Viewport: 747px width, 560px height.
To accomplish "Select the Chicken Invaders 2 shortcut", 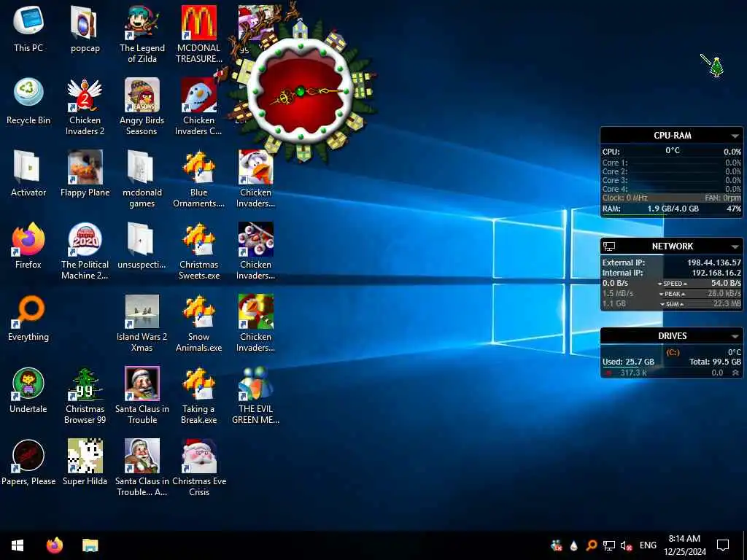I will point(85,106).
